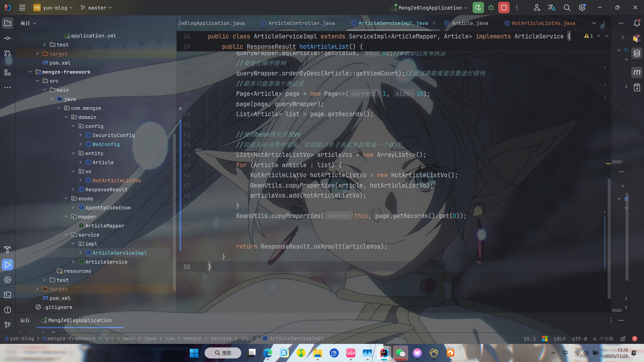Stop the running MengZeBlogApplication

[x=504, y=8]
